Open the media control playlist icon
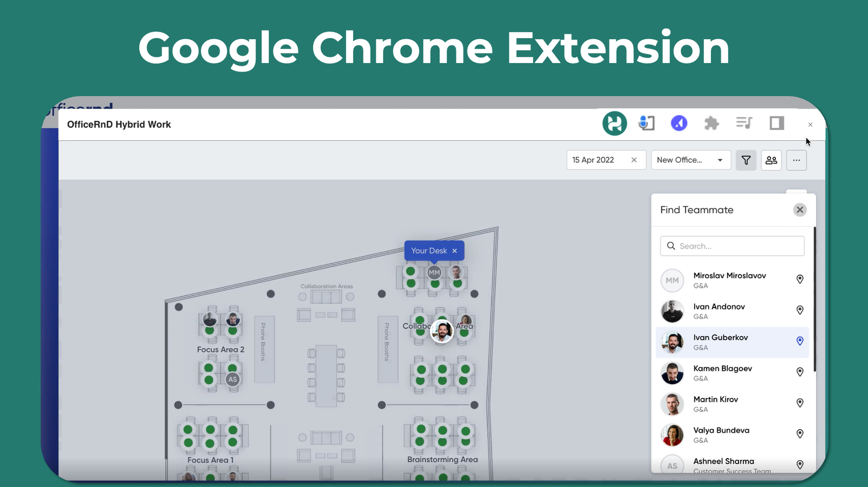Screen dimensions: 868x487 pyautogui.click(x=744, y=123)
